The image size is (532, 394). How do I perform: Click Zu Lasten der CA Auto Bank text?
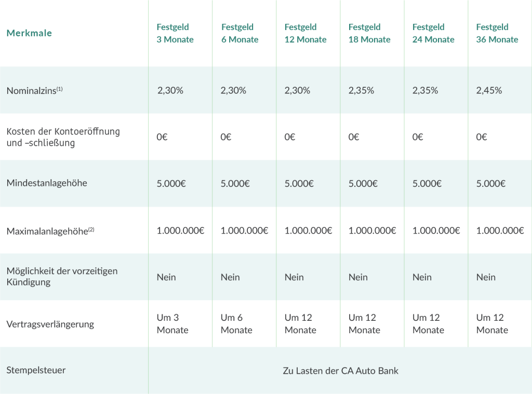(x=340, y=371)
